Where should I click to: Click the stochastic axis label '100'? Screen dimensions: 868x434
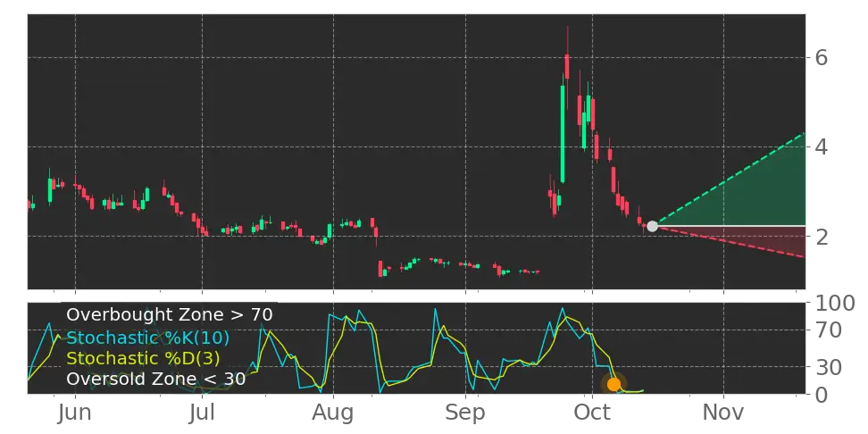835,304
